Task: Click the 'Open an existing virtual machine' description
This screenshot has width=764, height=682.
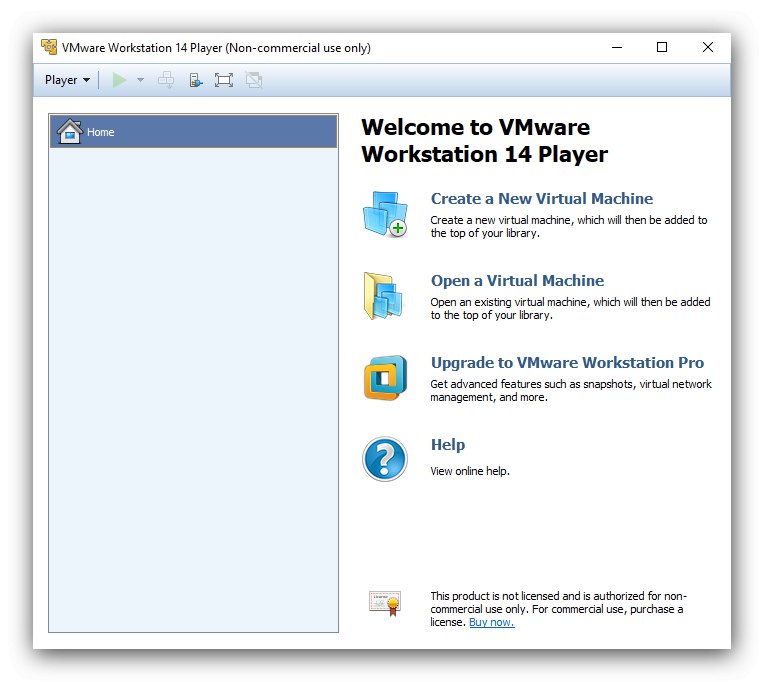Action: [570, 308]
